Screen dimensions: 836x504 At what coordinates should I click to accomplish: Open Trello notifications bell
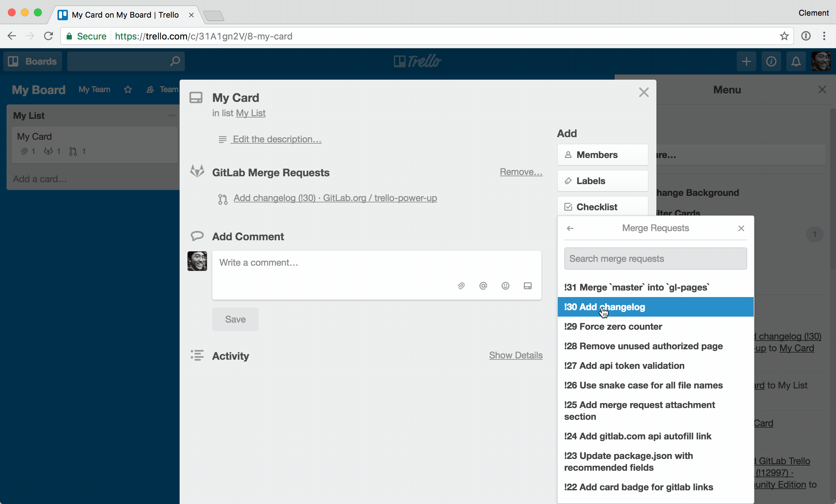796,61
